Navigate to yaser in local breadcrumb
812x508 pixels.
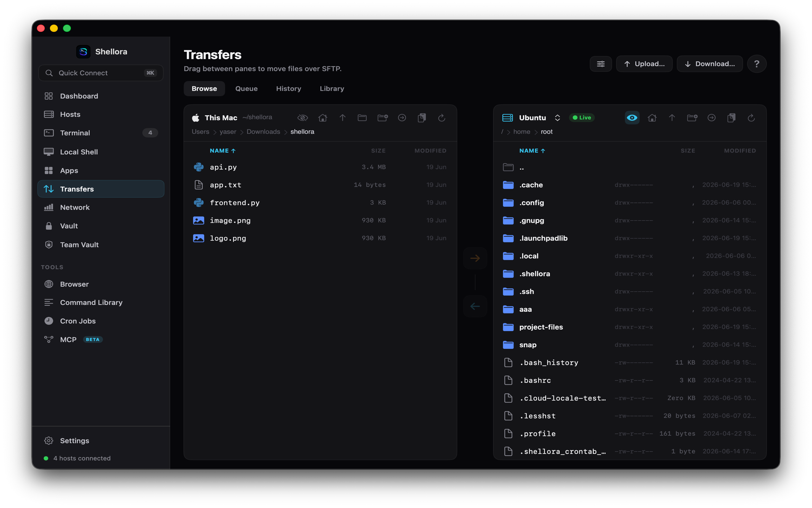click(228, 132)
